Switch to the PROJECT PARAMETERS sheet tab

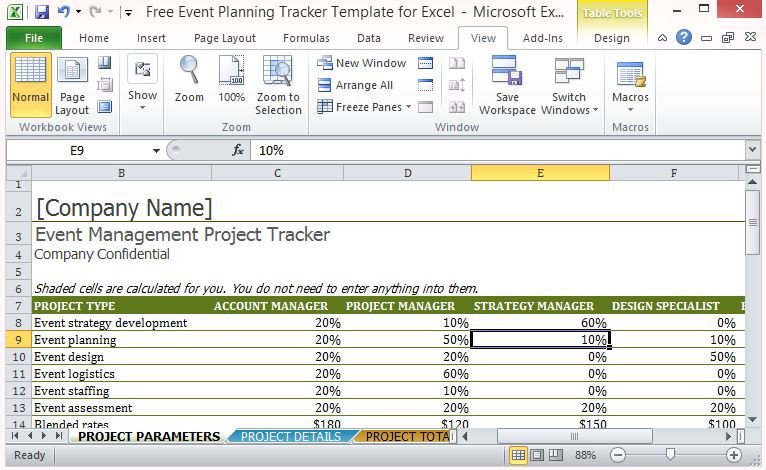point(149,436)
